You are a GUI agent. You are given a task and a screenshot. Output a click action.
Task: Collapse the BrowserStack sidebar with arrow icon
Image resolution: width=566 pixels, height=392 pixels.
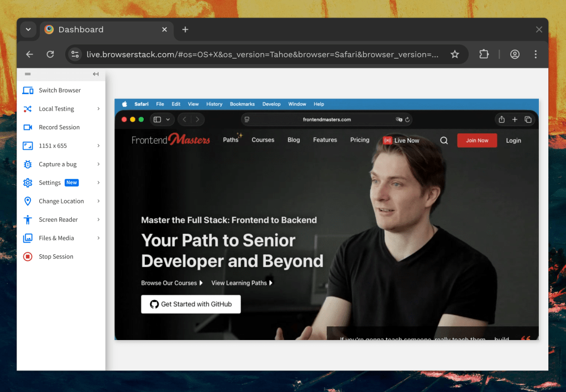[96, 74]
